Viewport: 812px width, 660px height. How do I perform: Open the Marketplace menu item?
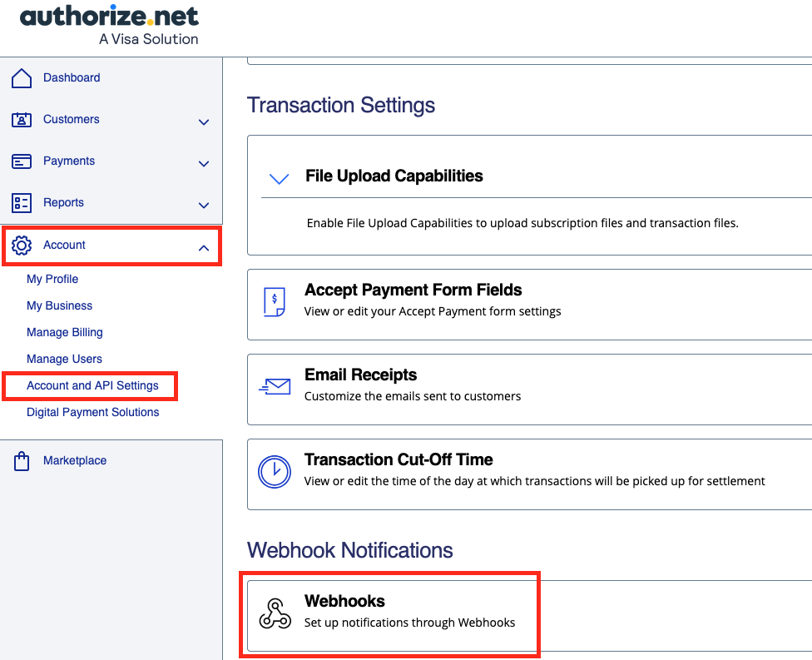click(x=75, y=460)
